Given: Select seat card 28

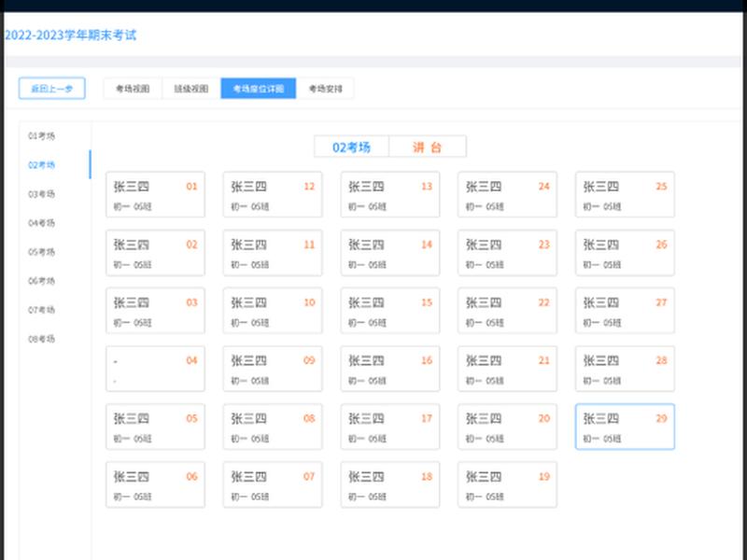Looking at the screenshot, I should (625, 369).
